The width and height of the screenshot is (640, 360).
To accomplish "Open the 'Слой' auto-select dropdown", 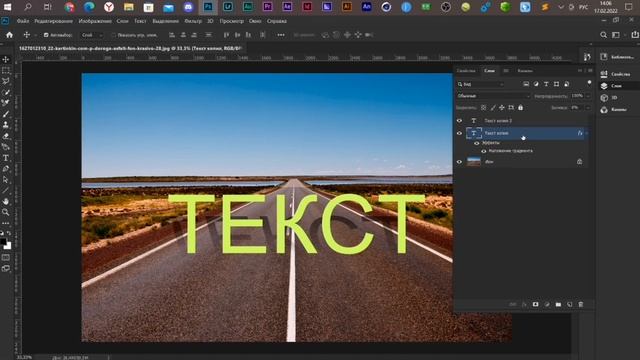I will (x=92, y=35).
